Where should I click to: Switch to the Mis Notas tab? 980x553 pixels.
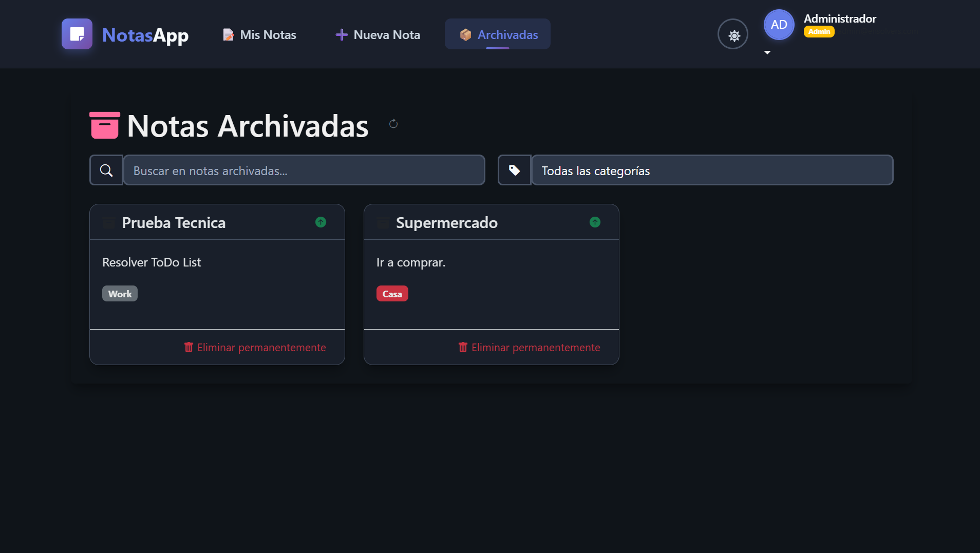tap(259, 34)
